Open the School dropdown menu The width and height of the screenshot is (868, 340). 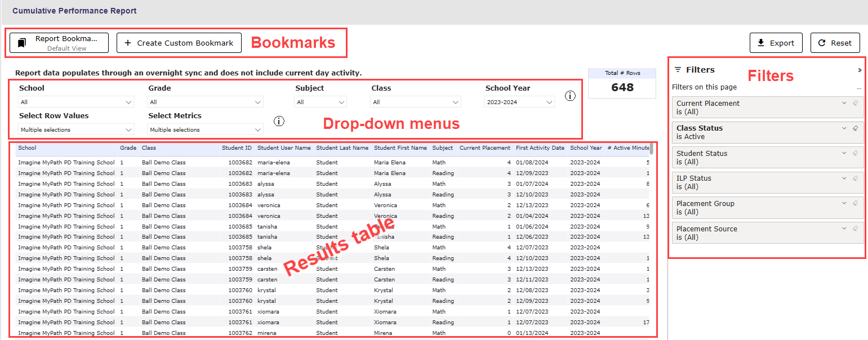point(76,102)
